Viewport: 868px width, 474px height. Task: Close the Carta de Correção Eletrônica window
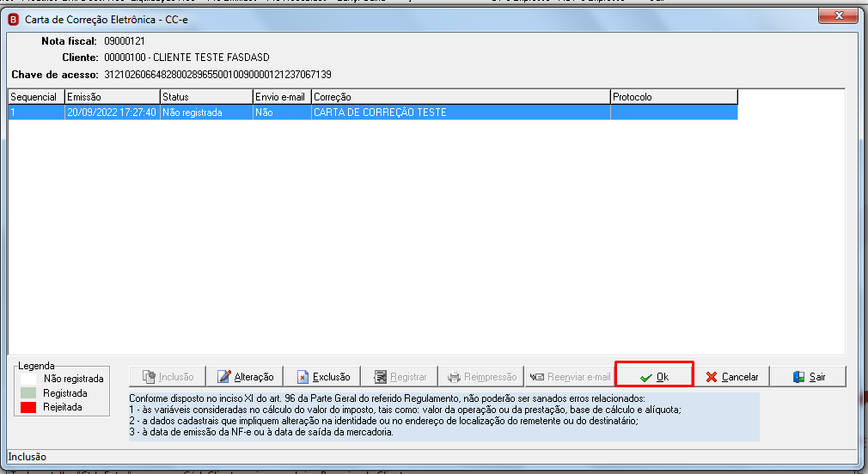click(838, 15)
